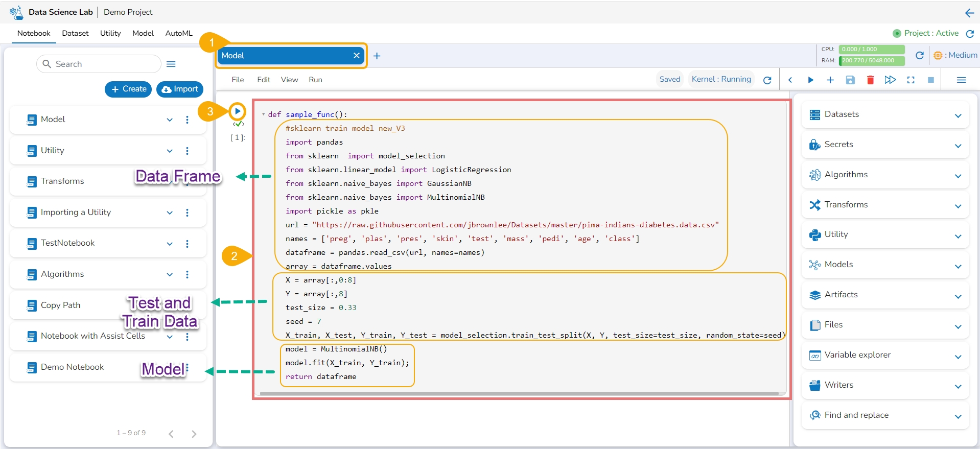Open the Run menu
The height and width of the screenshot is (449, 980).
[x=315, y=80]
